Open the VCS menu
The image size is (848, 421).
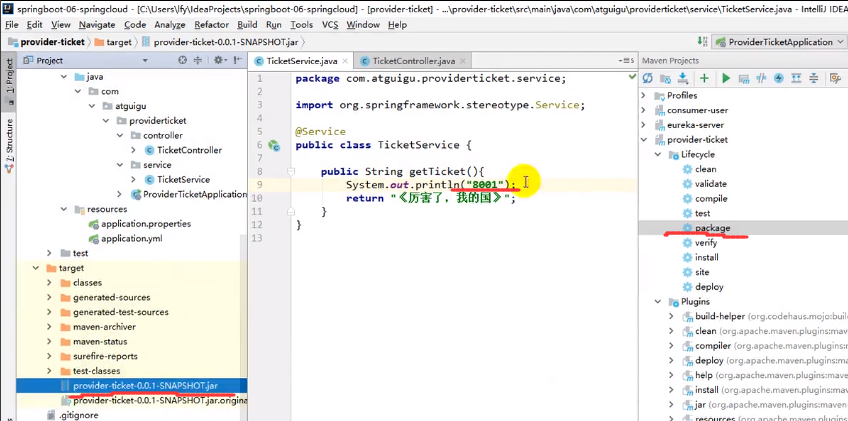point(330,25)
